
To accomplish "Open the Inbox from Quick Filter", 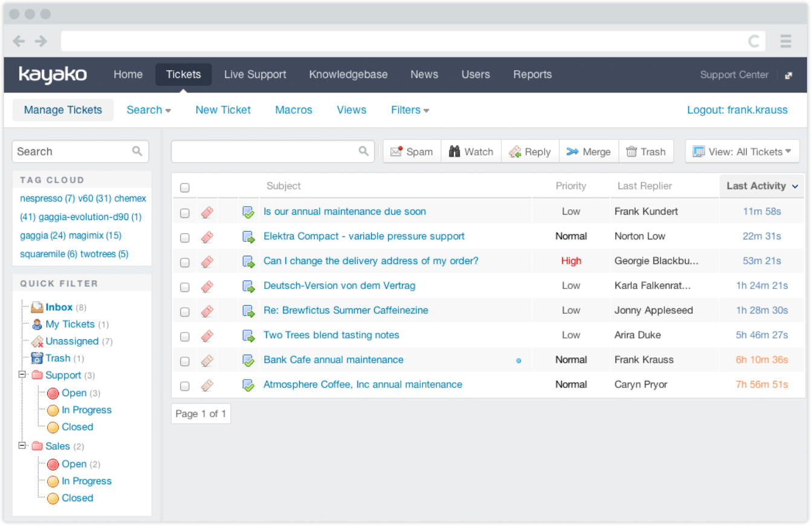I will (59, 307).
